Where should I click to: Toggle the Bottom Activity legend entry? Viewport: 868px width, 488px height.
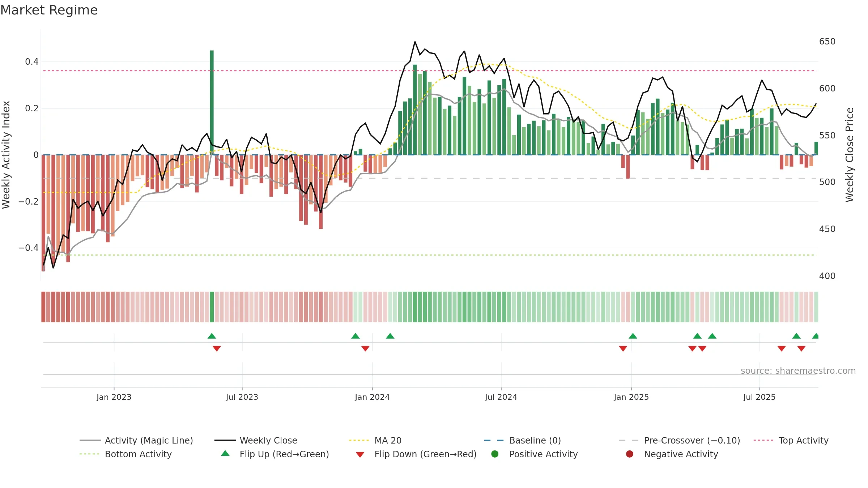click(x=125, y=454)
